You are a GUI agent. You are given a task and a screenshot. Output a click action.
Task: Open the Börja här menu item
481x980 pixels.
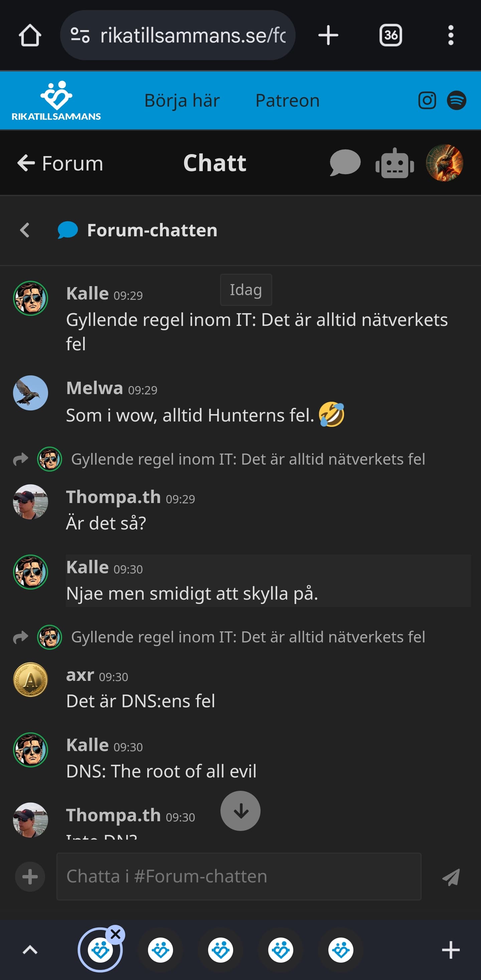tap(182, 100)
